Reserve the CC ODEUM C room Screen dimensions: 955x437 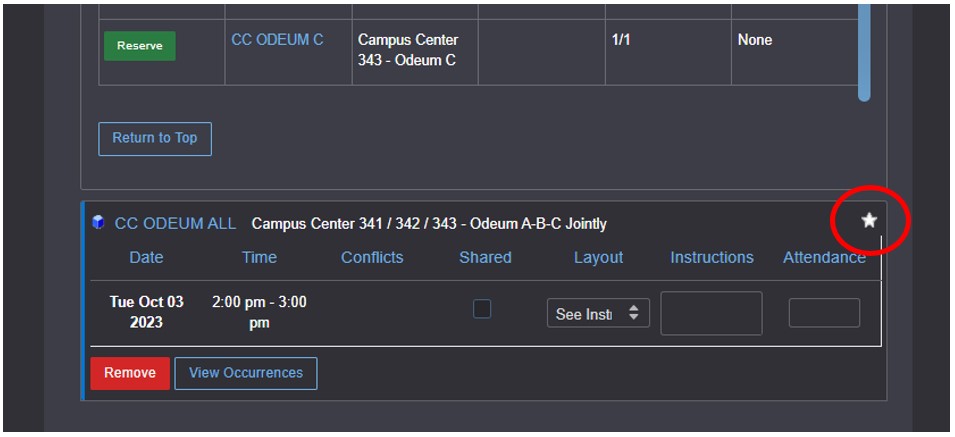[x=139, y=46]
